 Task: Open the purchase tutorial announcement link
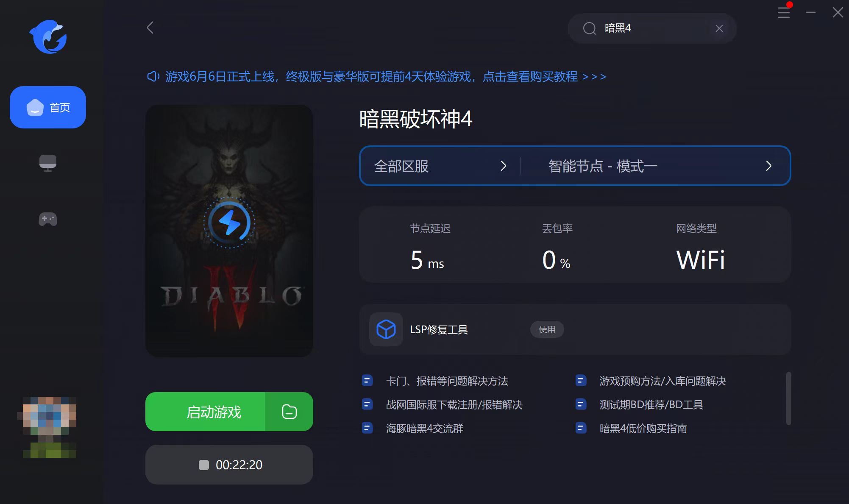click(377, 77)
